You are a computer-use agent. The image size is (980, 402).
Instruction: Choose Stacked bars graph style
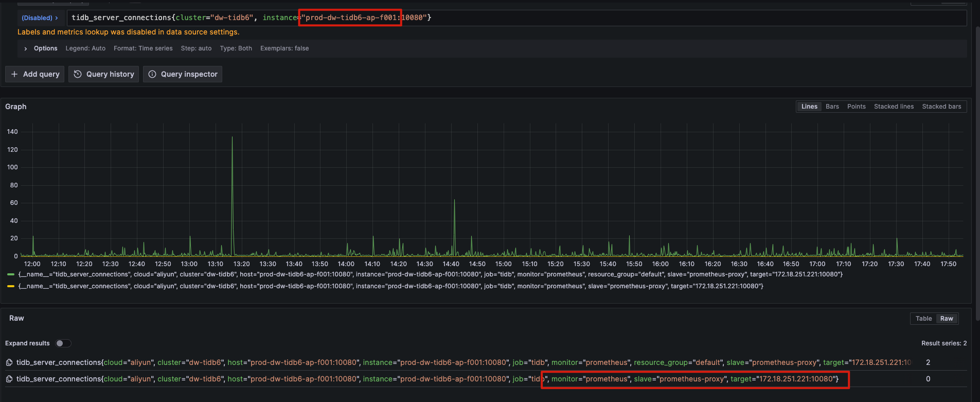[x=941, y=107]
